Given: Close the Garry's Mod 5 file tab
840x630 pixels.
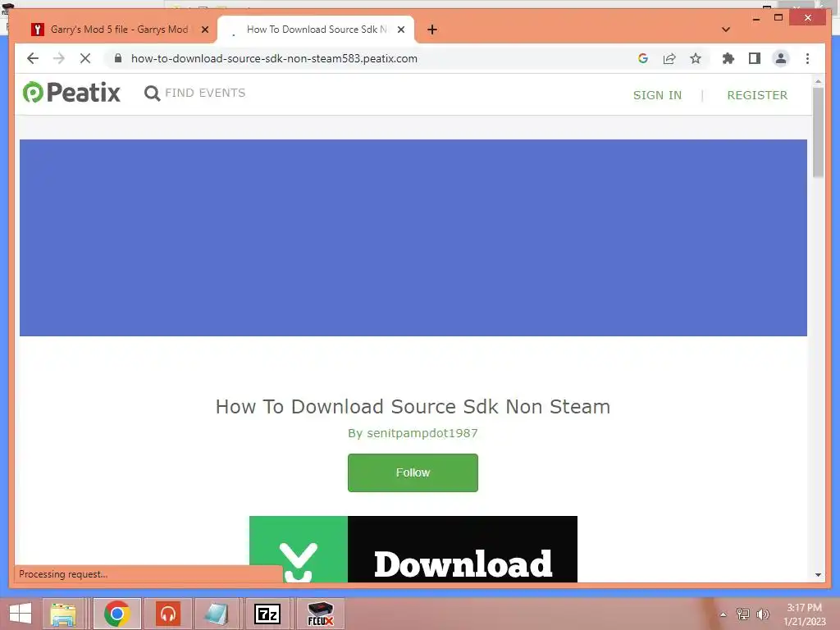Looking at the screenshot, I should tap(204, 30).
